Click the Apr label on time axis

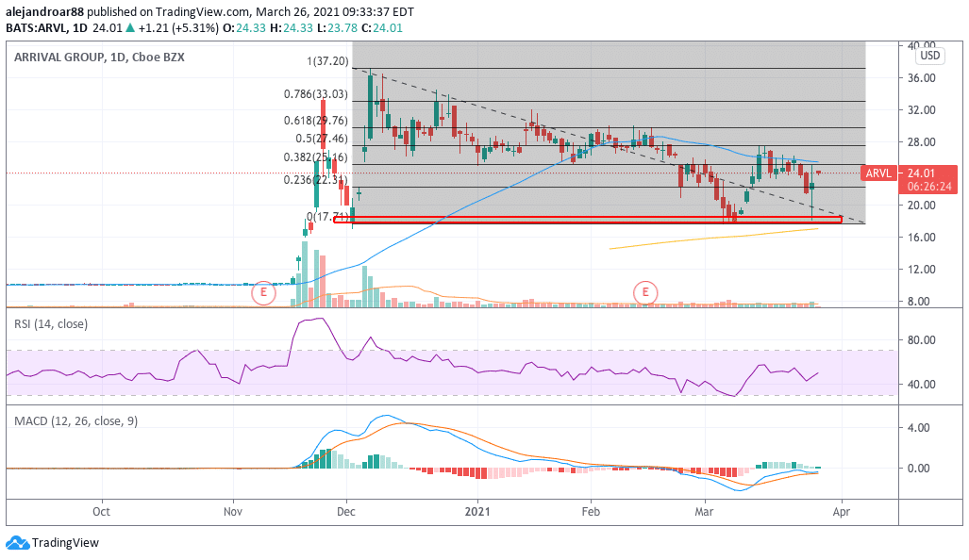click(841, 512)
